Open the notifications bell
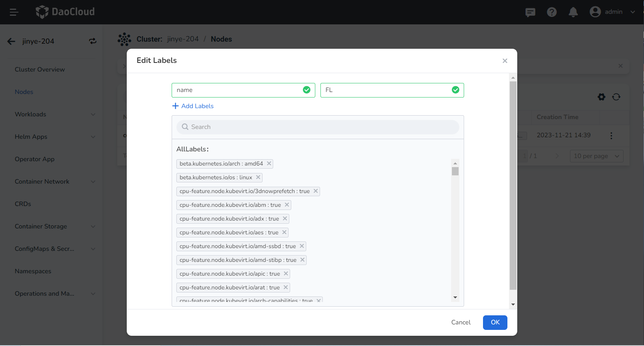Screen dimensions: 644x346 click(x=573, y=12)
